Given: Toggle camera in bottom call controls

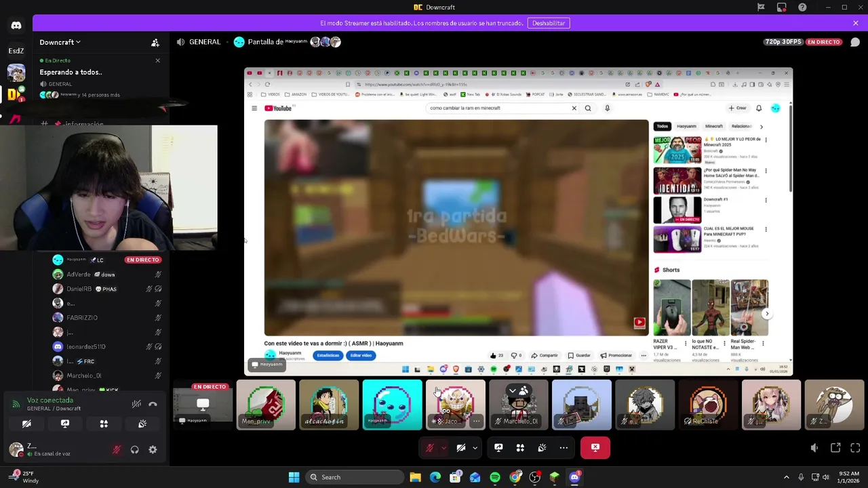Looking at the screenshot, I should 460,448.
